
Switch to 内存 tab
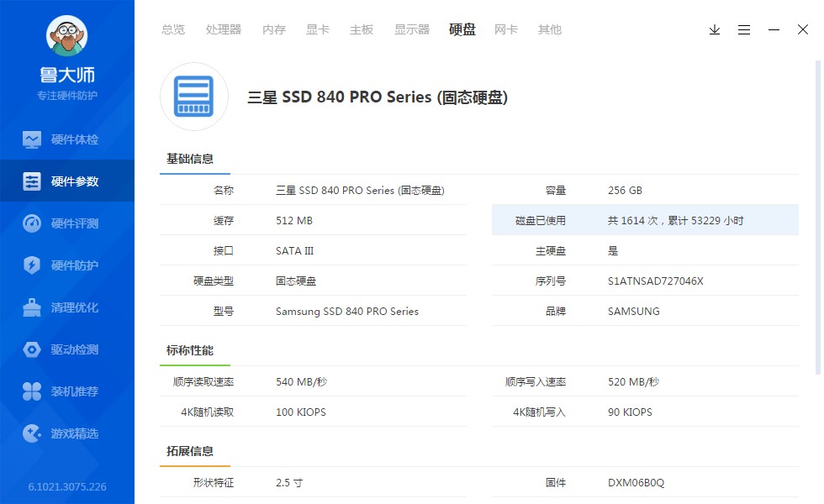tap(274, 30)
